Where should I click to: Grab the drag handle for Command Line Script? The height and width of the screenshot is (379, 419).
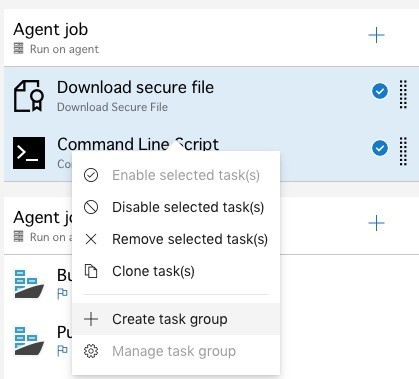click(403, 151)
